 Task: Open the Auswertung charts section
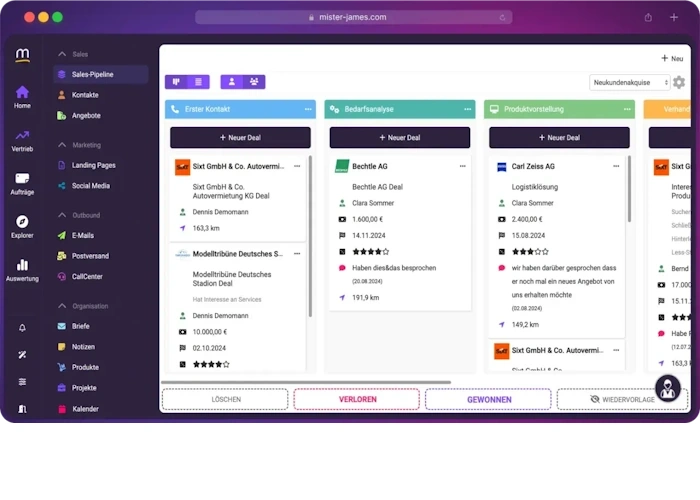click(22, 271)
